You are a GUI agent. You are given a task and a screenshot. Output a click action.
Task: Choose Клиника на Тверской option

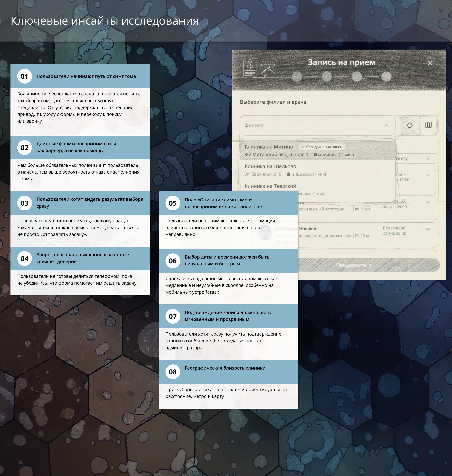click(x=270, y=186)
